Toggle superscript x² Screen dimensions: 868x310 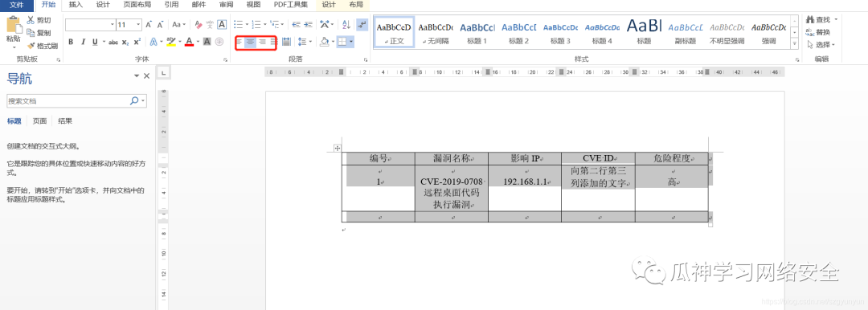(x=137, y=42)
